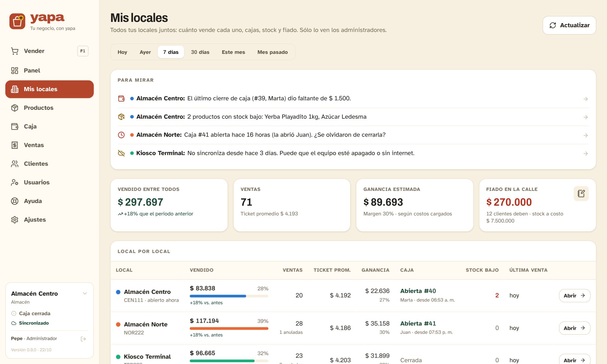Click Almacén Centro blue sales progress bar
This screenshot has height=364, width=607.
[229, 296]
